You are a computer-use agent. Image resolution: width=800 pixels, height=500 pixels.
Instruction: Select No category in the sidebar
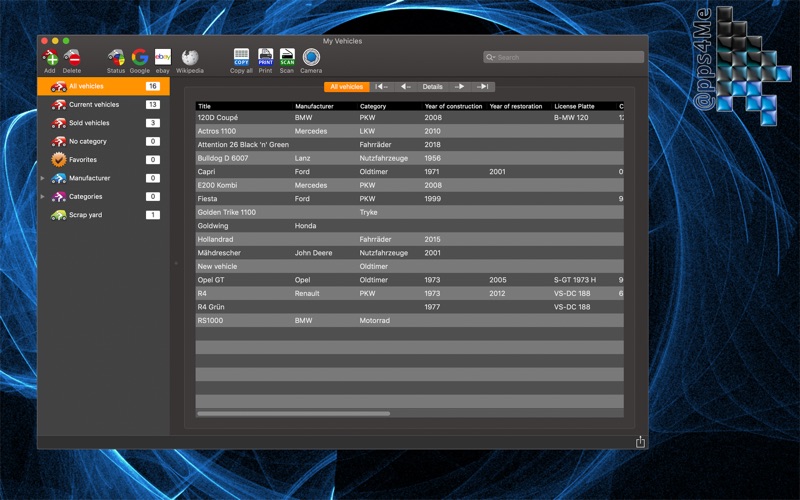104,141
